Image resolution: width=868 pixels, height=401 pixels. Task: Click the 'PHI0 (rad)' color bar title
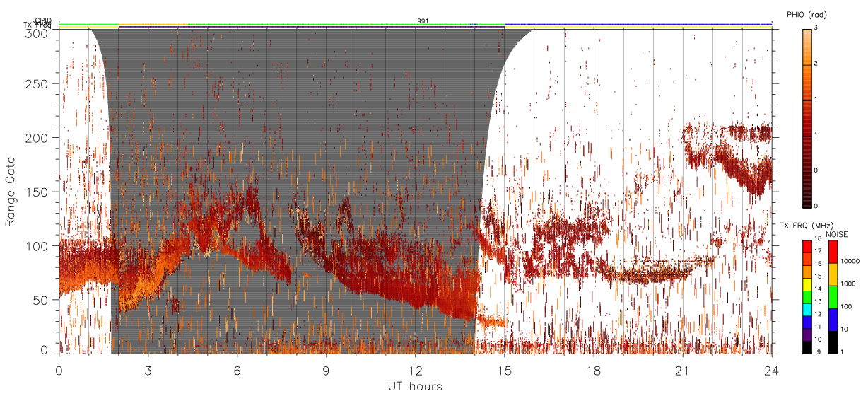[x=806, y=14]
